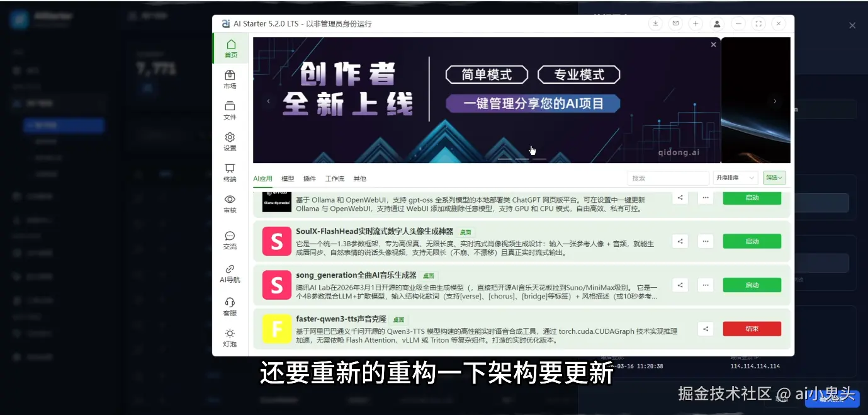Focus the 搜索 search field

coord(668,178)
